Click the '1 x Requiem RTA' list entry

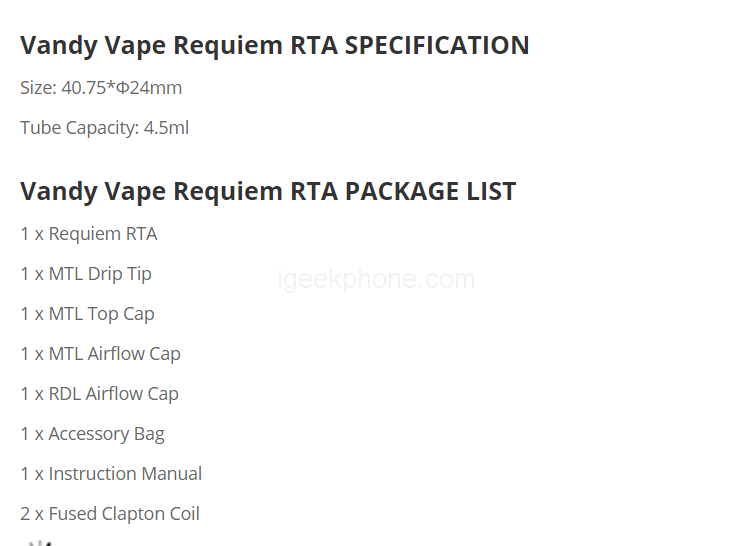89,234
